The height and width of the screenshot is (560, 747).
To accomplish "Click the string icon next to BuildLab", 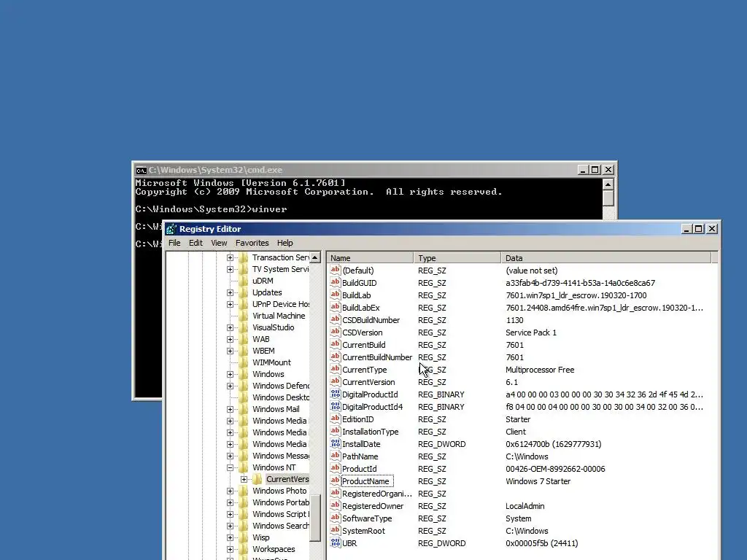I will 336,295.
